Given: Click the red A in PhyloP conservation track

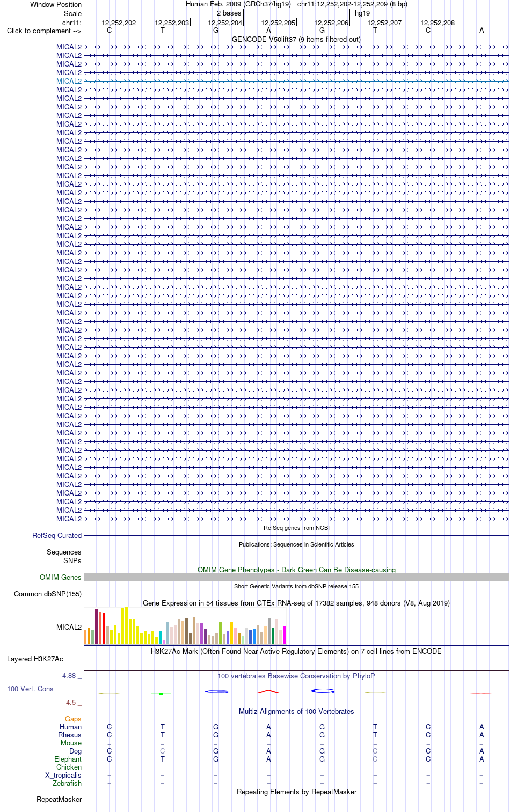Looking at the screenshot, I should coord(268,691).
